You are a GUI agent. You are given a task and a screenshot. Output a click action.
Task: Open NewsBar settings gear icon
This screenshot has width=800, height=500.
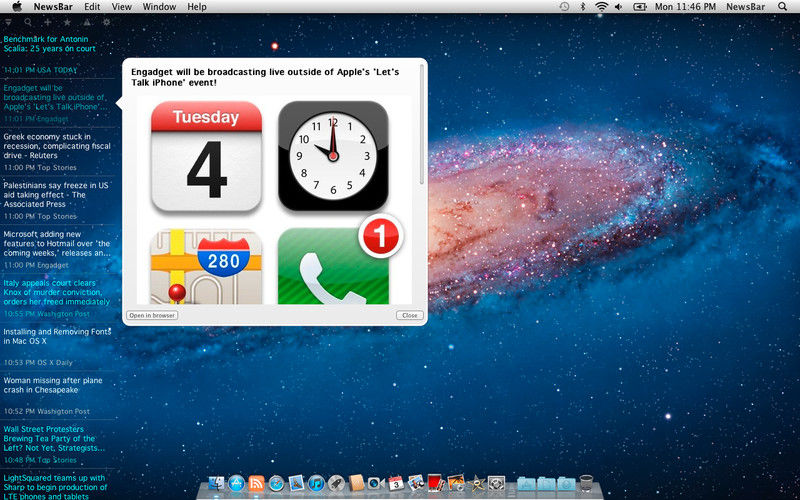106,22
